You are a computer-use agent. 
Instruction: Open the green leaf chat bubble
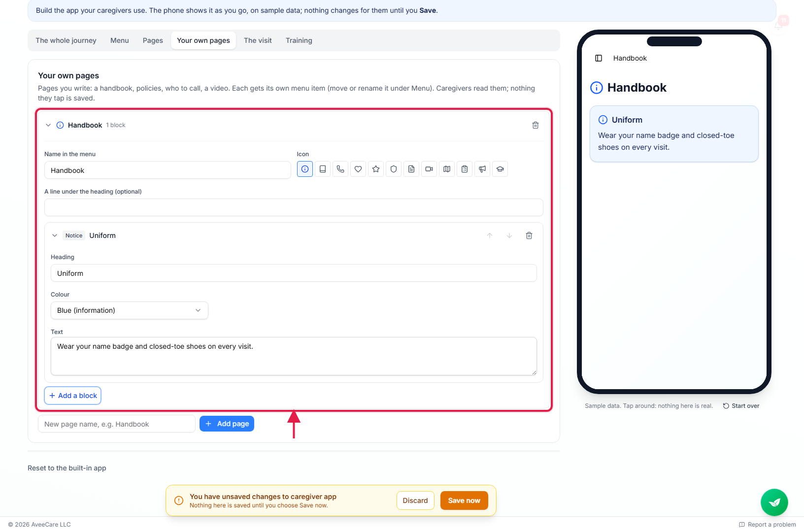point(774,502)
